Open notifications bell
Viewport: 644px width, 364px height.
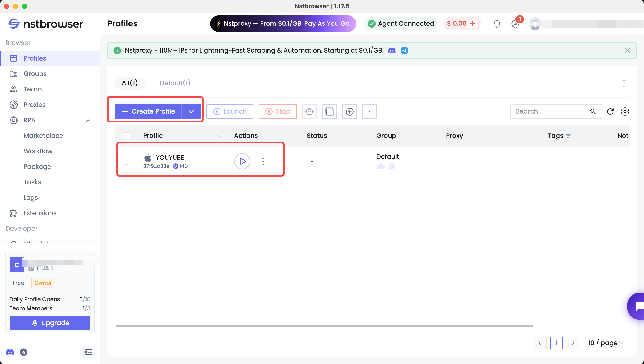click(497, 23)
